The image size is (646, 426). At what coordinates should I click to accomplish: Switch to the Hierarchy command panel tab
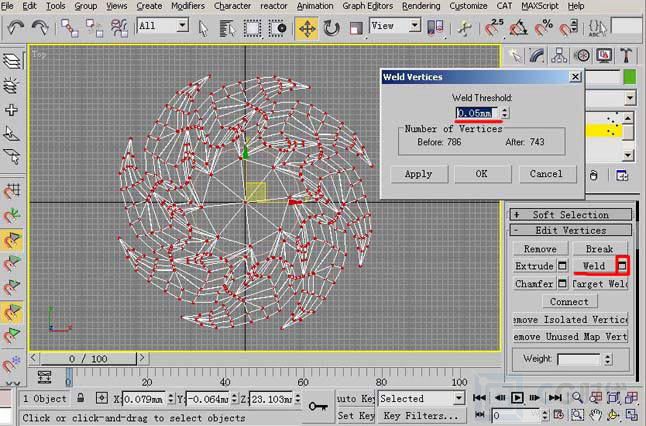click(x=559, y=56)
